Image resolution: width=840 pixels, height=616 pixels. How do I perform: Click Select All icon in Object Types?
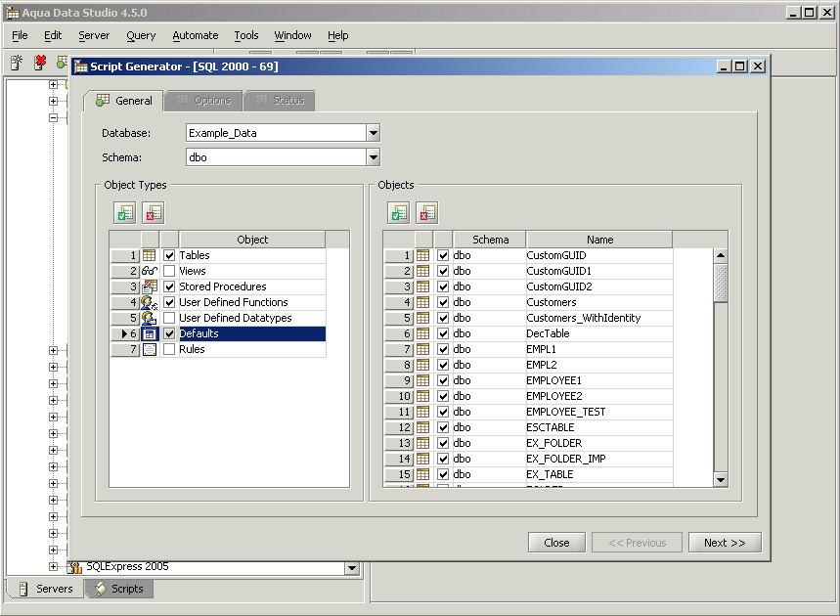pyautogui.click(x=125, y=212)
